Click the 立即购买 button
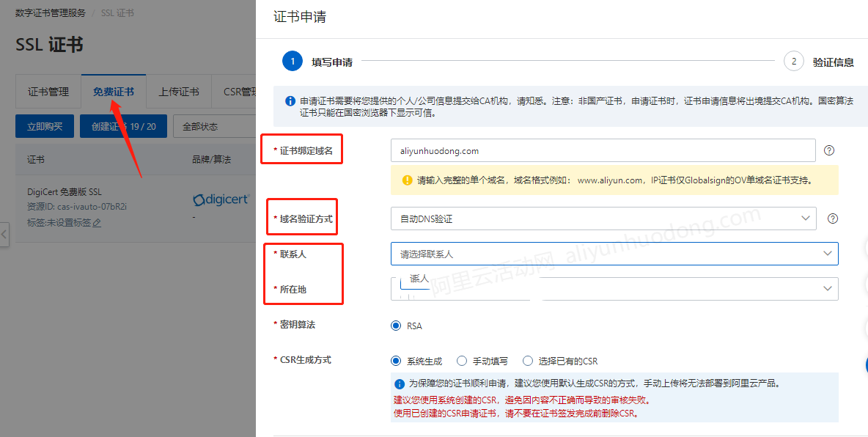The image size is (868, 437). click(x=45, y=126)
